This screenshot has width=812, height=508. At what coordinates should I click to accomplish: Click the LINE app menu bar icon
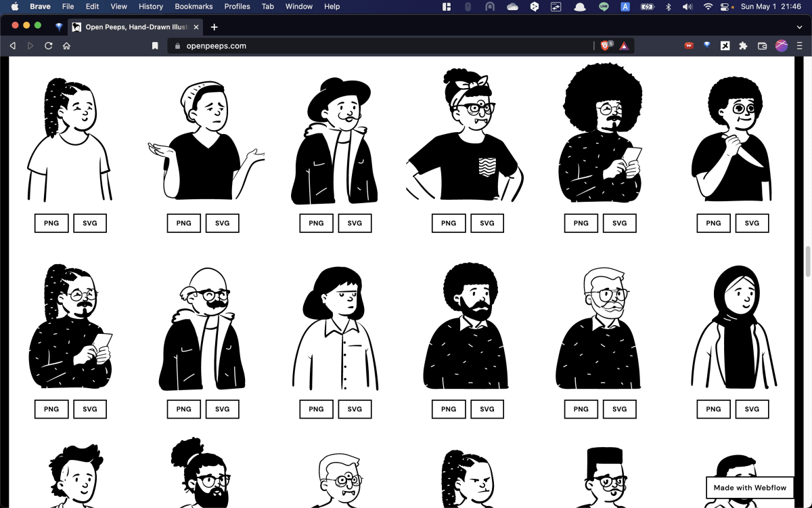point(604,7)
